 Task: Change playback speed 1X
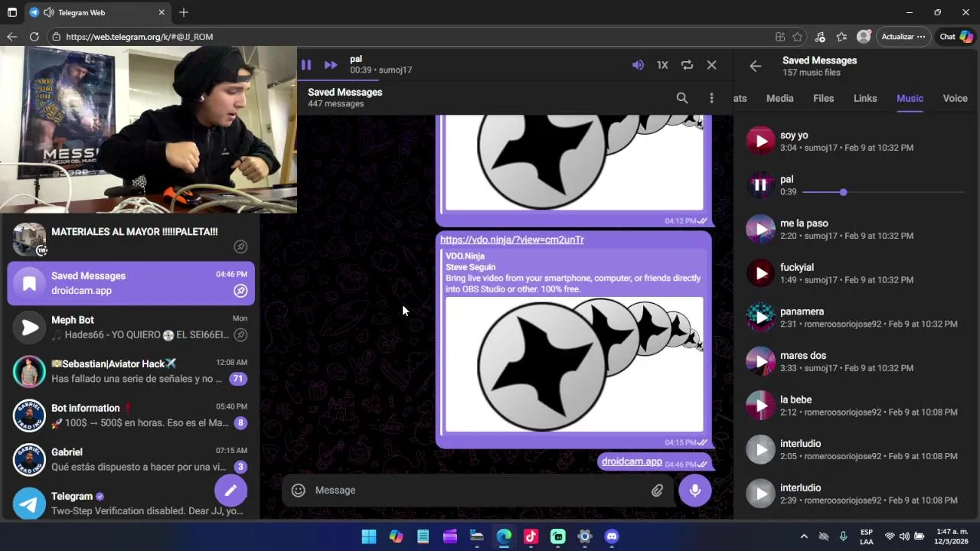coord(662,65)
